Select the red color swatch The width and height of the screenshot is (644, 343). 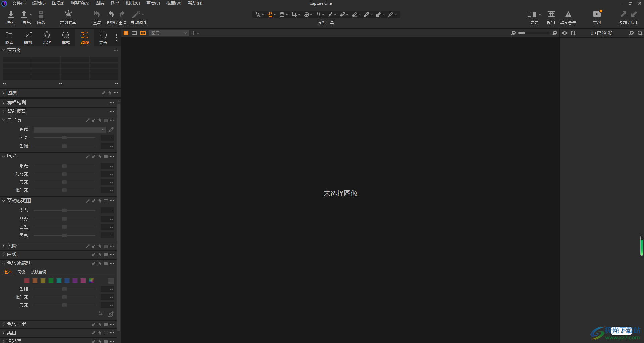click(x=27, y=281)
